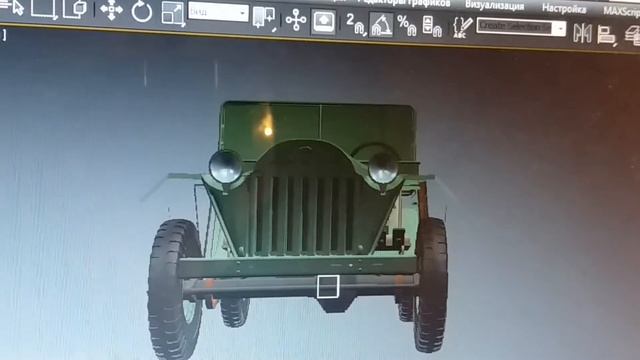The image size is (640, 360).
Task: Click the Select and Manipulate icon
Action: pos(296,20)
